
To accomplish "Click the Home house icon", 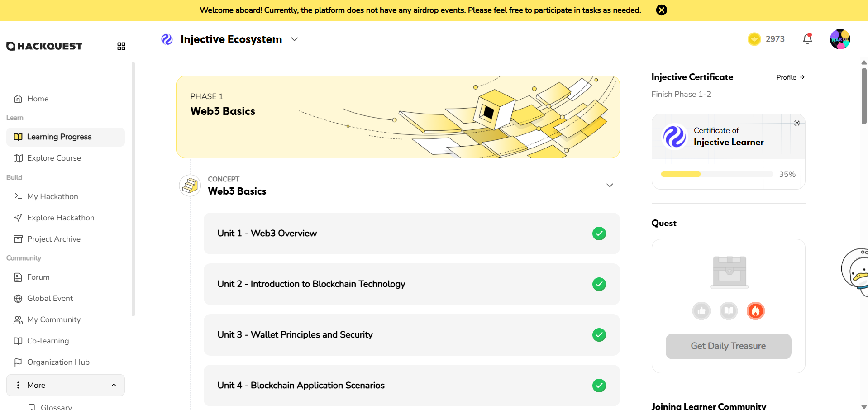I will click(x=18, y=99).
